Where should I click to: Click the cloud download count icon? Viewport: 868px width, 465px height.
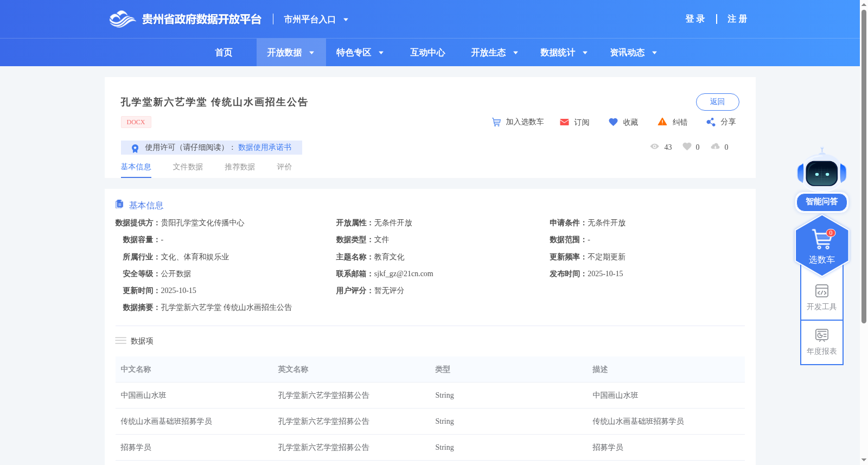pos(716,146)
